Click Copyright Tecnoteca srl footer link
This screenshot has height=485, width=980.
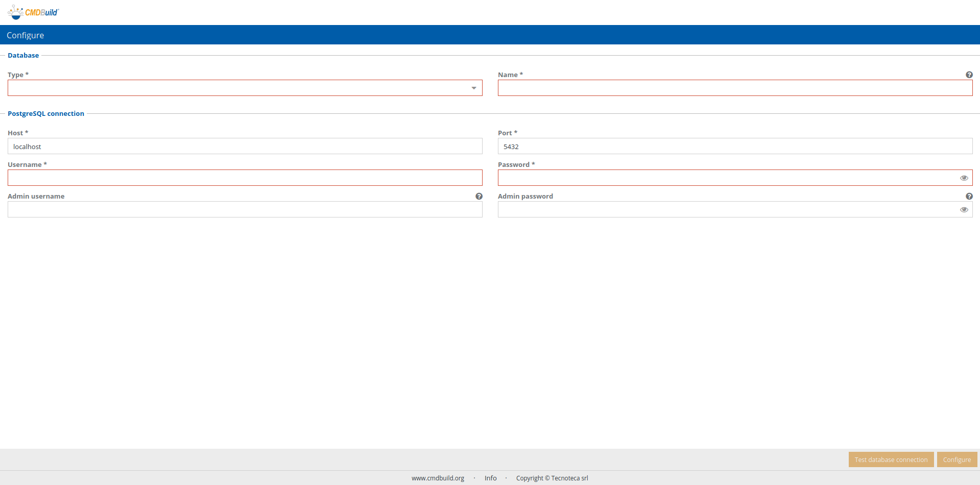click(552, 478)
